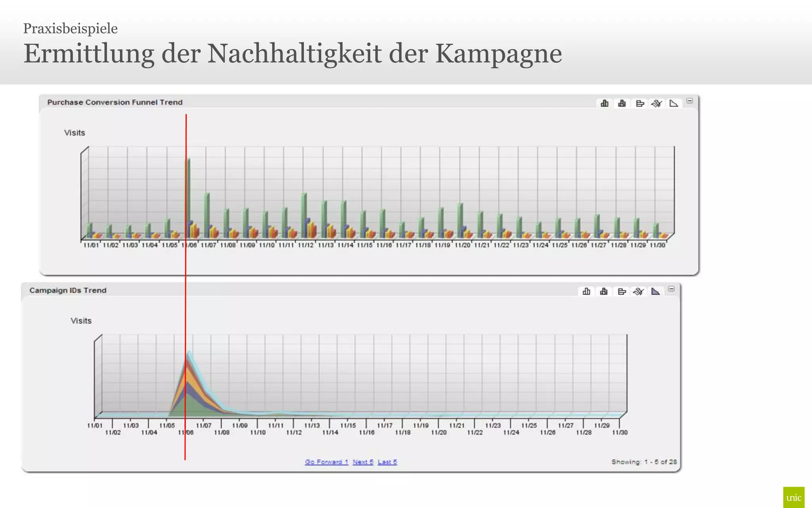
Task: Click the Purchase Conversion Funnel Trend title
Action: pyautogui.click(x=115, y=102)
